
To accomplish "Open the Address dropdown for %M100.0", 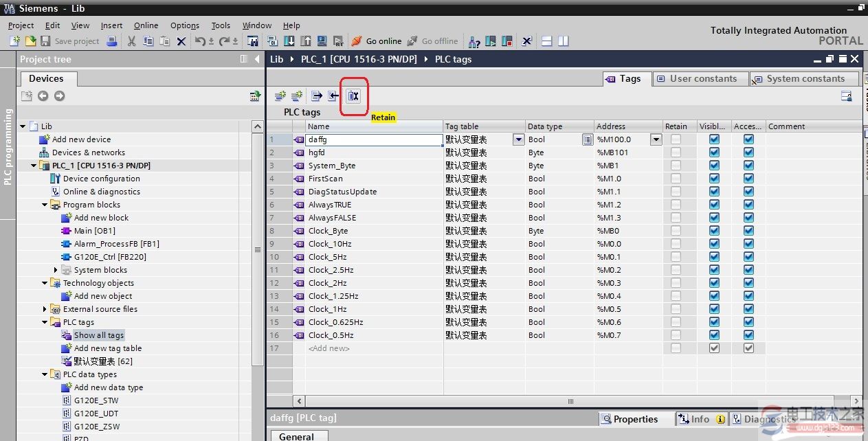I will (656, 139).
